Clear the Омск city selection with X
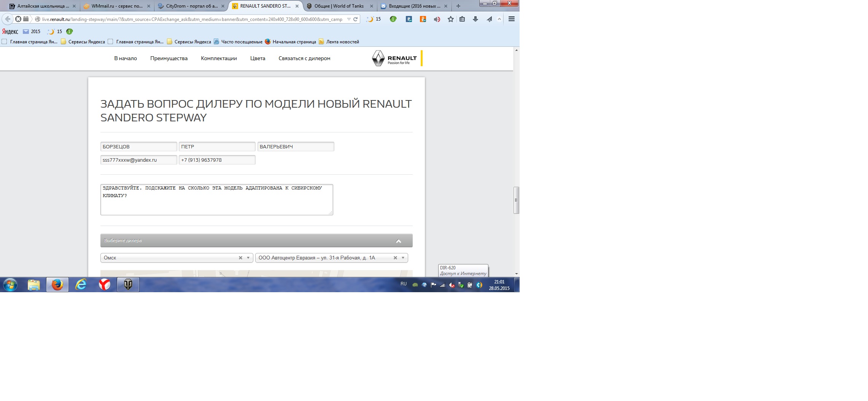 pyautogui.click(x=240, y=258)
